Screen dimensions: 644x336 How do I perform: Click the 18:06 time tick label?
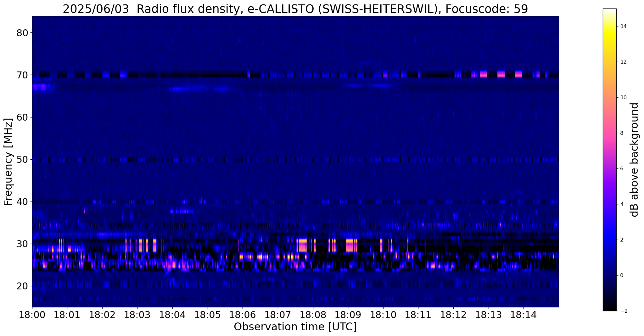pyautogui.click(x=243, y=315)
